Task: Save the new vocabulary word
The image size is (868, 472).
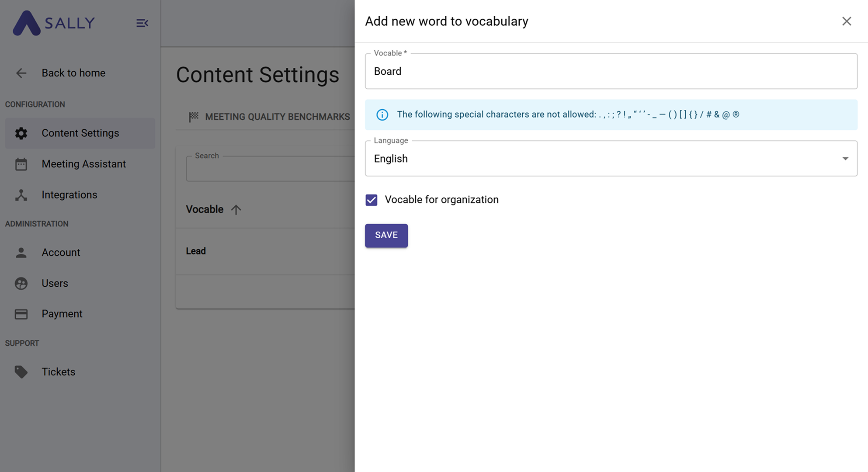Action: point(386,236)
